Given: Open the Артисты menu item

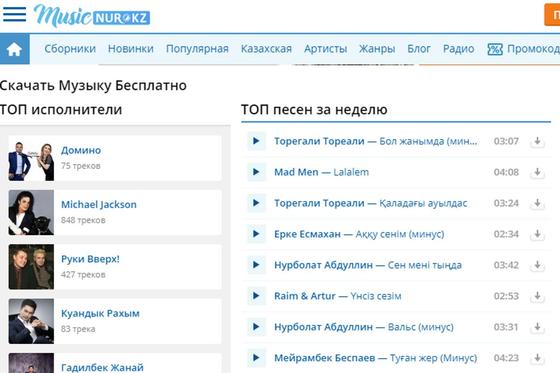Looking at the screenshot, I should pyautogui.click(x=325, y=49).
